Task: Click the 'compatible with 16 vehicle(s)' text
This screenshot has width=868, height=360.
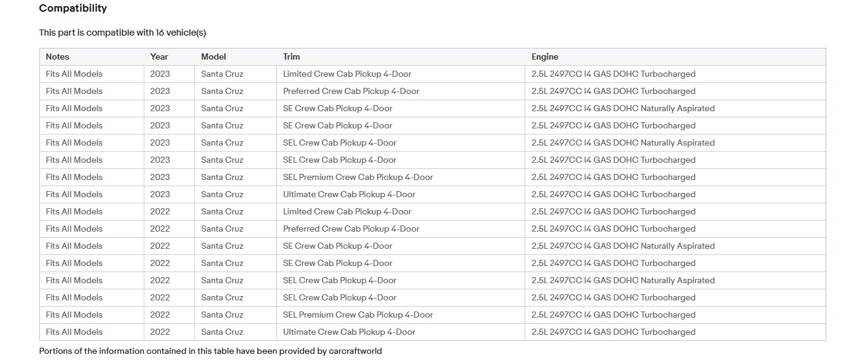Action: coord(151,33)
